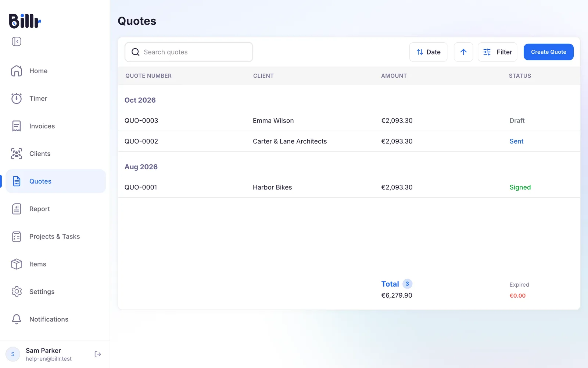Collapse the sidebar panel icon
The width and height of the screenshot is (588, 368).
(x=17, y=41)
